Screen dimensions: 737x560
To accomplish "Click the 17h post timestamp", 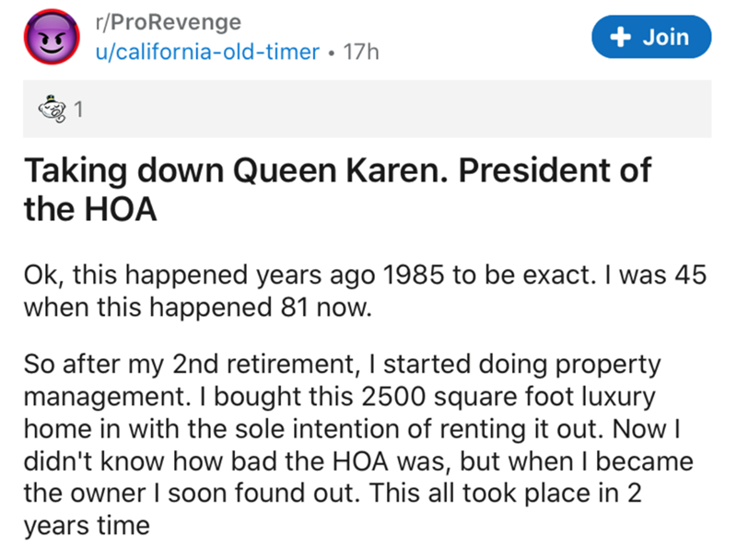I will [x=360, y=53].
